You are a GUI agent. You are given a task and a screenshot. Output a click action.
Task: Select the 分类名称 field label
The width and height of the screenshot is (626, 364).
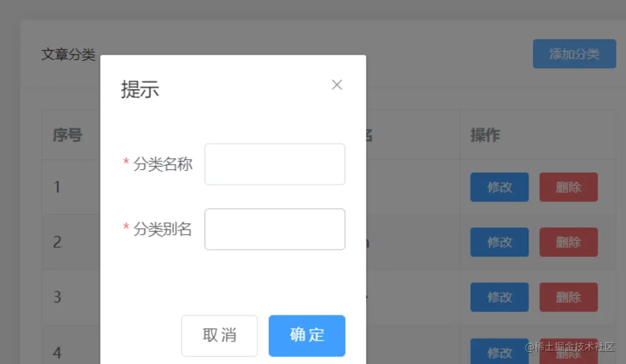(163, 164)
